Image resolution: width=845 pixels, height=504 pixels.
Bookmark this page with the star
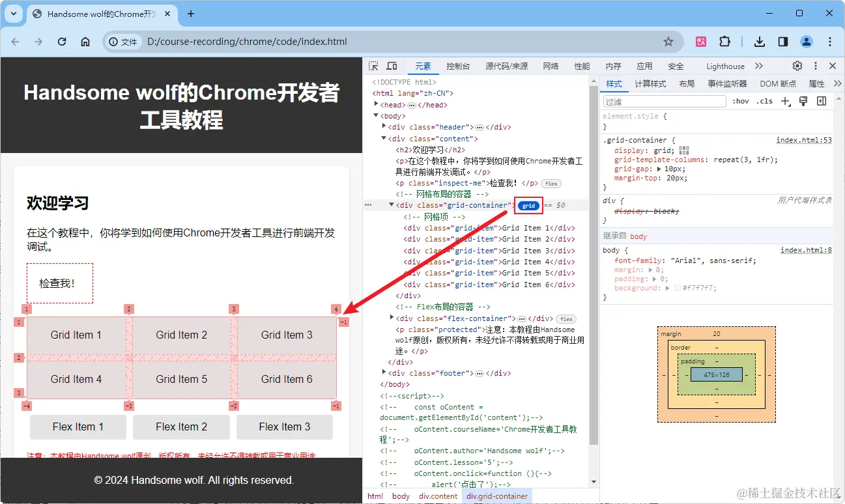(668, 42)
